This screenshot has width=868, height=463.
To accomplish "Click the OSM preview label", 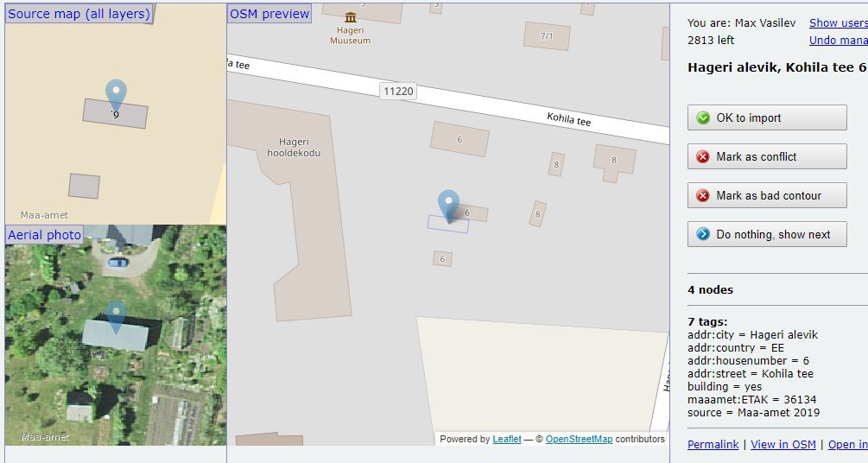I will pos(269,14).
